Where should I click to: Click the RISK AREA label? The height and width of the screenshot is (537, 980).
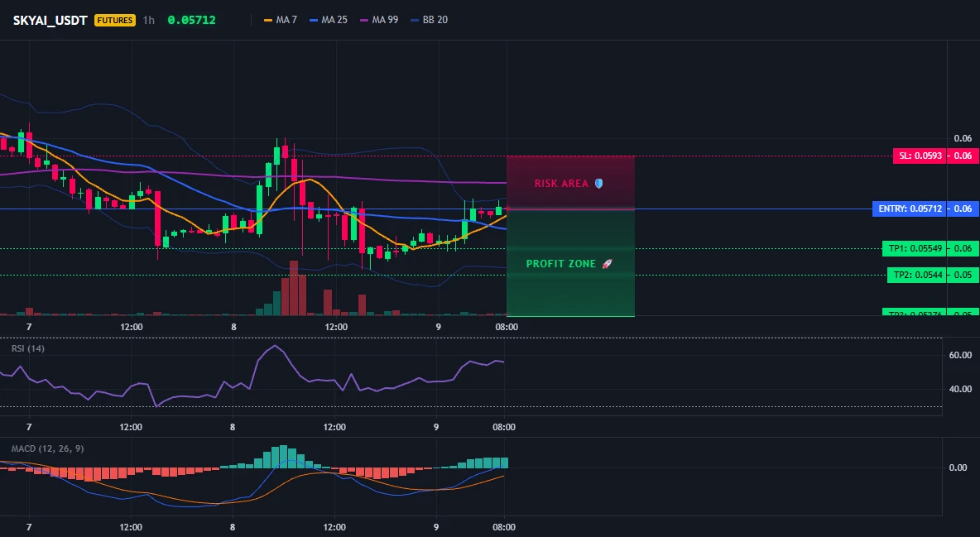pyautogui.click(x=561, y=184)
